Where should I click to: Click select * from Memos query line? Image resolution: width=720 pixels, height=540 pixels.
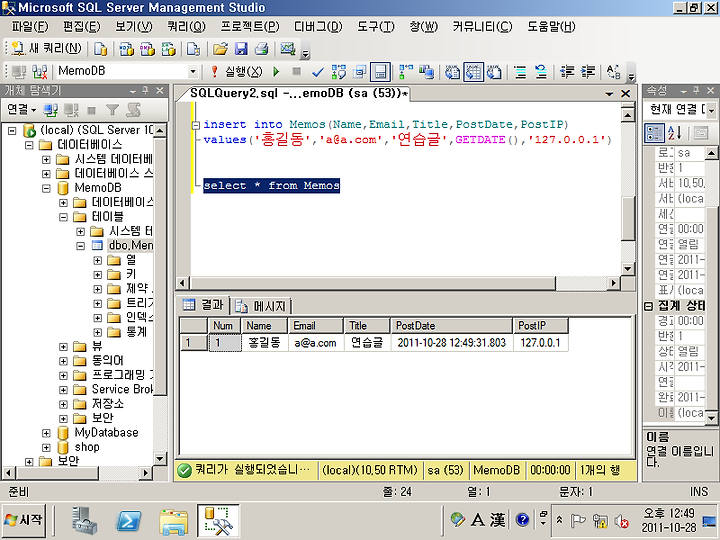[x=271, y=186]
